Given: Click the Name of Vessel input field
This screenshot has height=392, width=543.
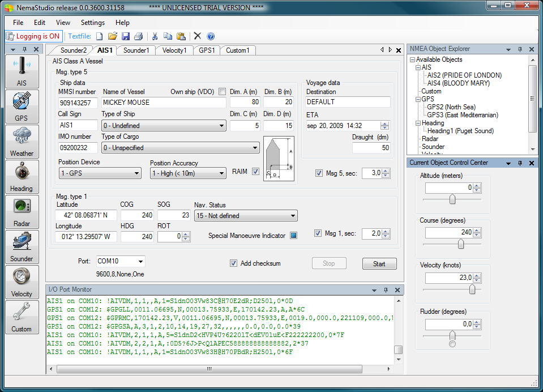Looking at the screenshot, I should pos(164,103).
